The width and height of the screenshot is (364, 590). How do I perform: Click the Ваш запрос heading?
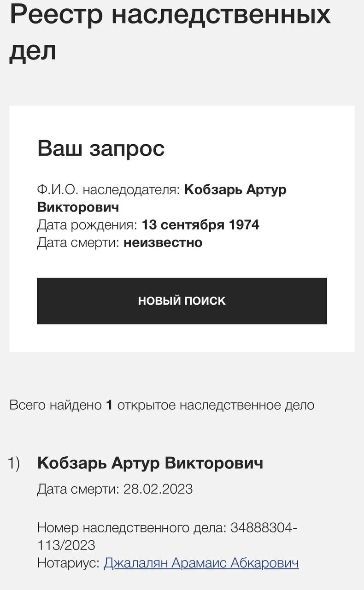(x=101, y=148)
